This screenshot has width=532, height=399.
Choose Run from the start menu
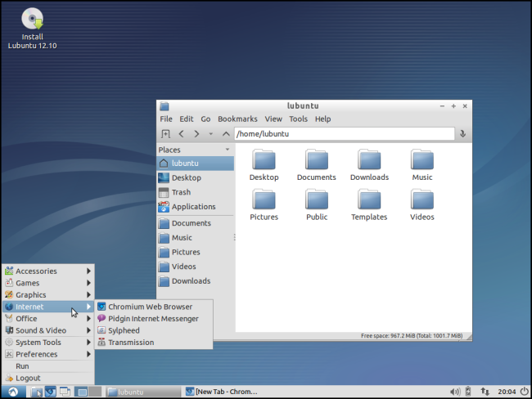tap(48, 366)
